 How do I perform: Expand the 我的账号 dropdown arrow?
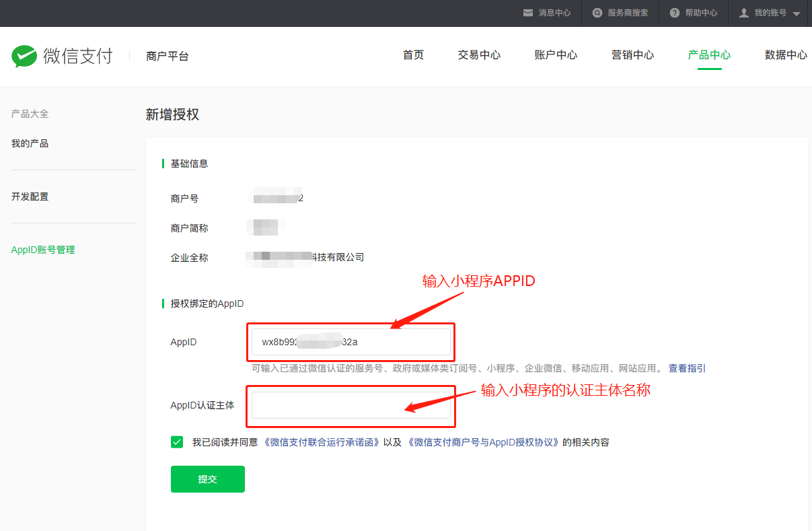click(797, 13)
